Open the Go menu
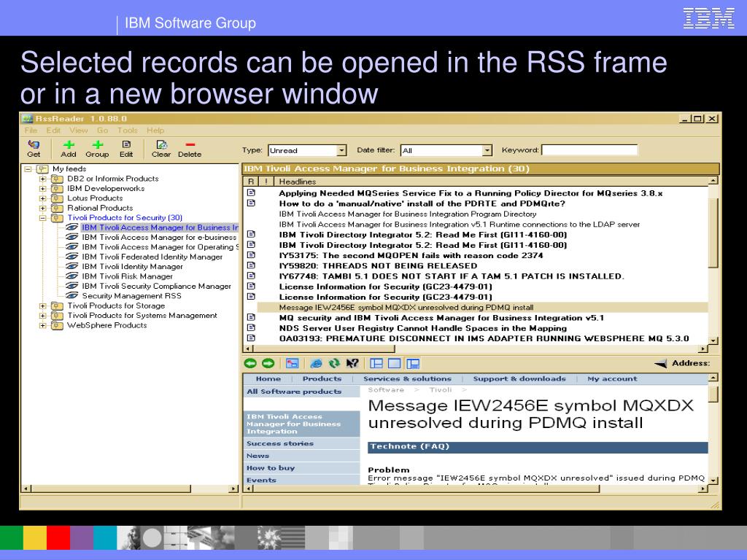 click(x=102, y=130)
